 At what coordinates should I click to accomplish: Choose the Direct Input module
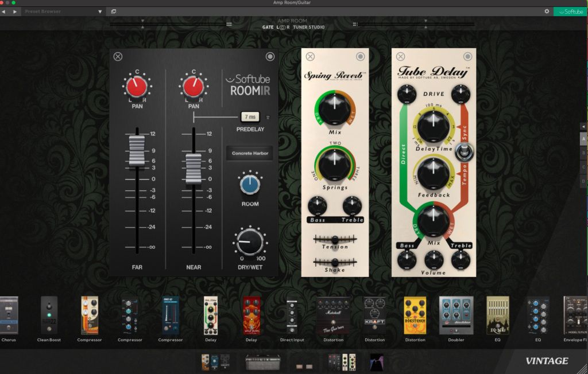[x=292, y=315]
